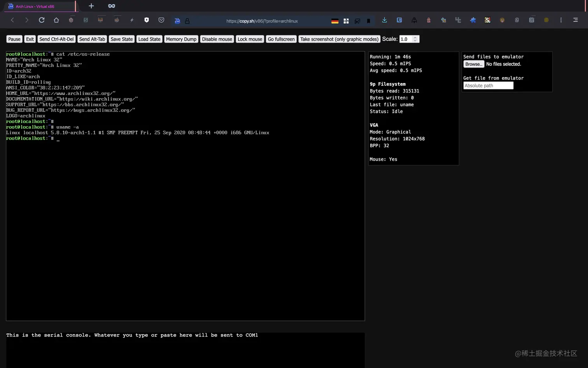Take screenshot of graphic mode
The image size is (588, 368).
(x=339, y=39)
